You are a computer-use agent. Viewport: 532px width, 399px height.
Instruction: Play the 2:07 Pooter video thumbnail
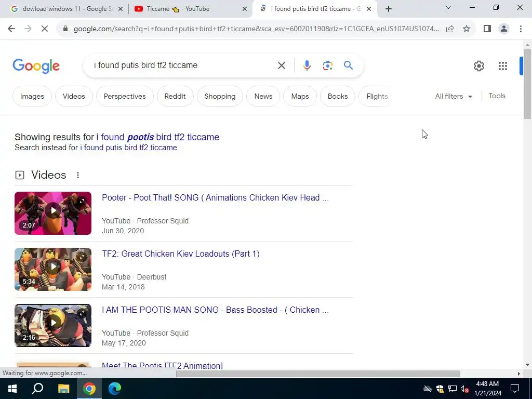tap(53, 213)
